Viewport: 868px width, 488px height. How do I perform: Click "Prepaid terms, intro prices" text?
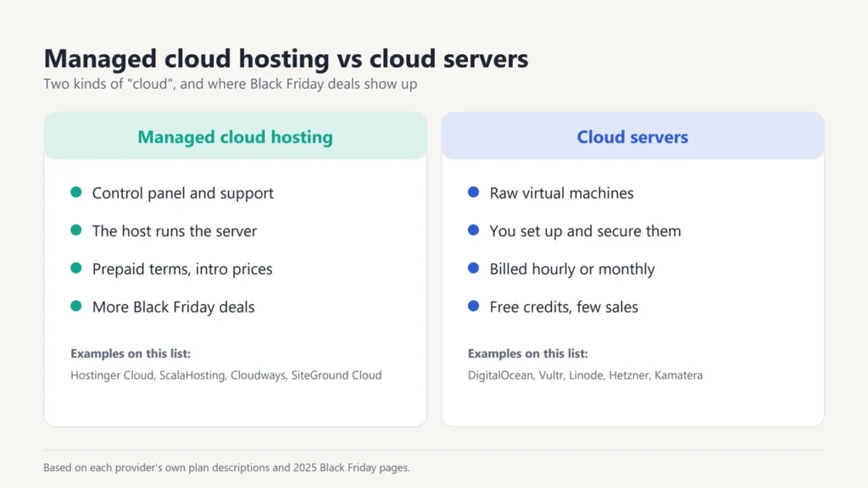(182, 269)
